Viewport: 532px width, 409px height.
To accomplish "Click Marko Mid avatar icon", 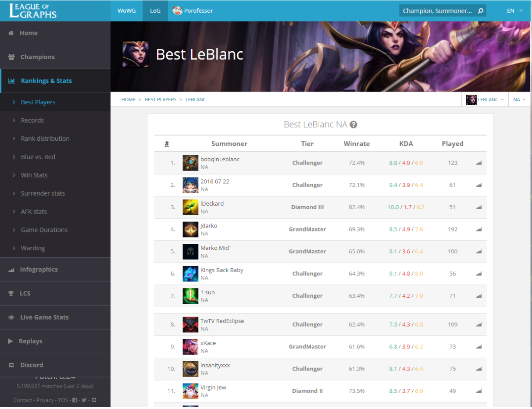I will (190, 252).
